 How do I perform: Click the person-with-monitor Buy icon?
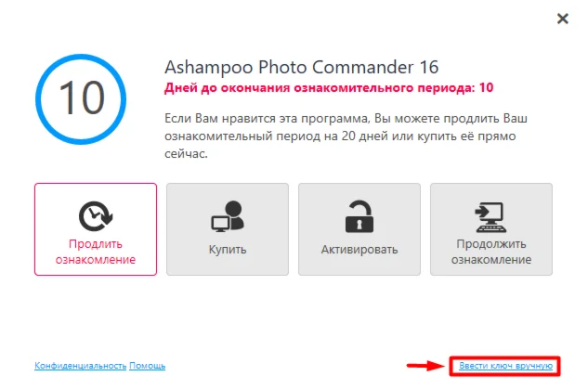pos(228,216)
